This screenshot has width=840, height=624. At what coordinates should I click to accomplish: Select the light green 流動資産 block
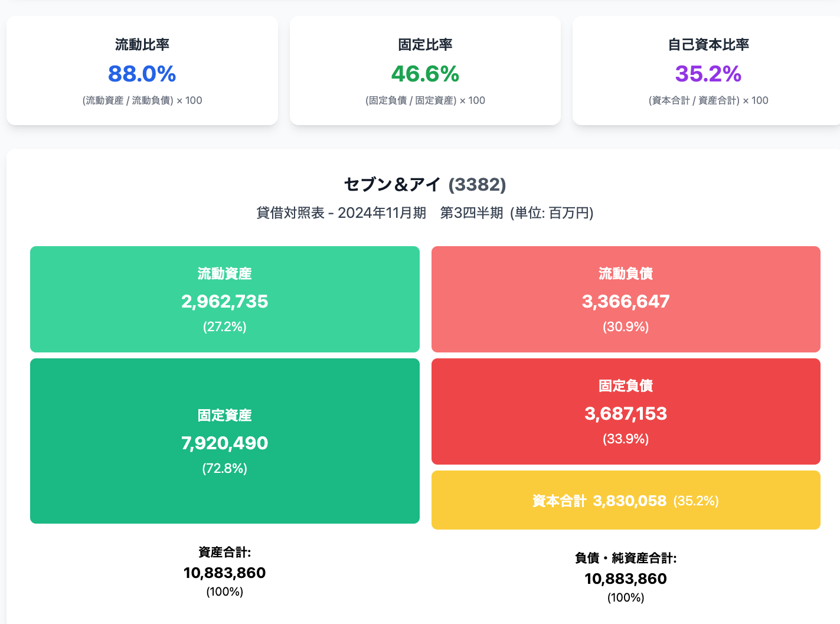tap(224, 299)
